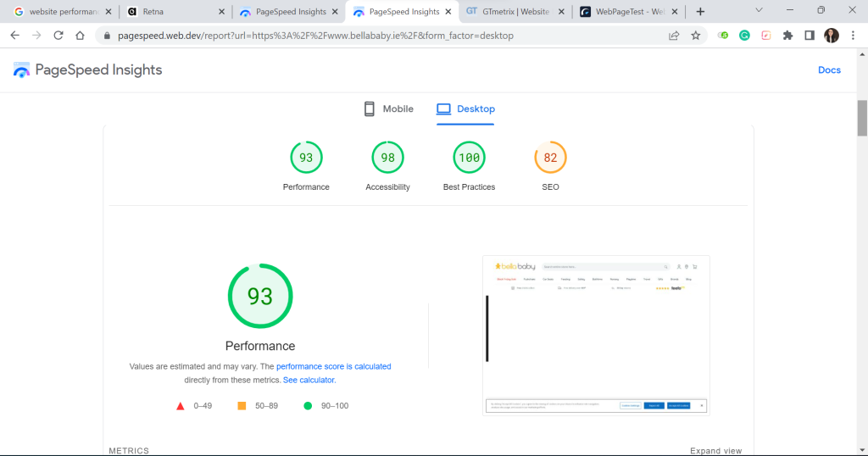Click the scrollbar up arrow

862,54
